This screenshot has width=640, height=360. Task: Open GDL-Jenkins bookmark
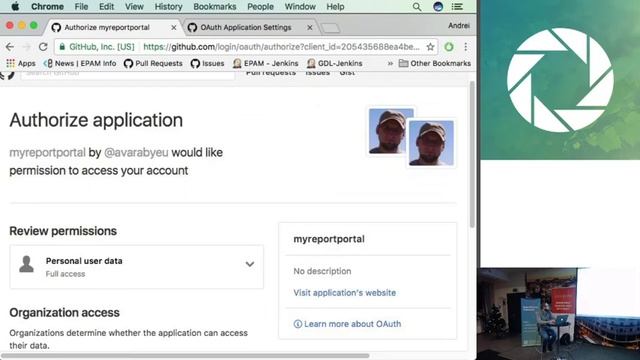(x=335, y=63)
